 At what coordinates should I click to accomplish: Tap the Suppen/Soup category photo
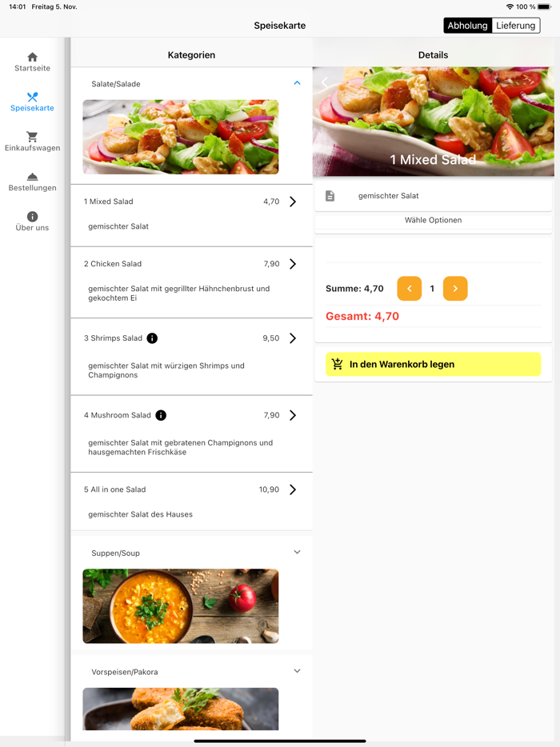(x=181, y=606)
